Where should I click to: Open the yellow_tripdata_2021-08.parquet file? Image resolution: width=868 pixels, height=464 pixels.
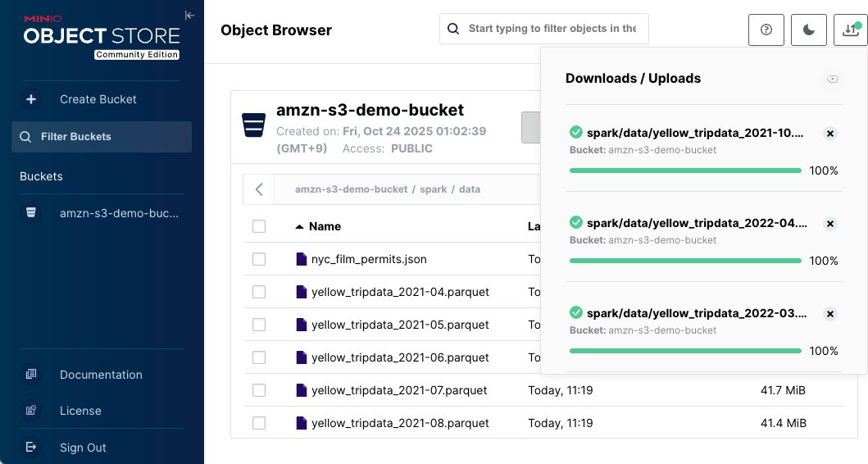click(x=400, y=423)
